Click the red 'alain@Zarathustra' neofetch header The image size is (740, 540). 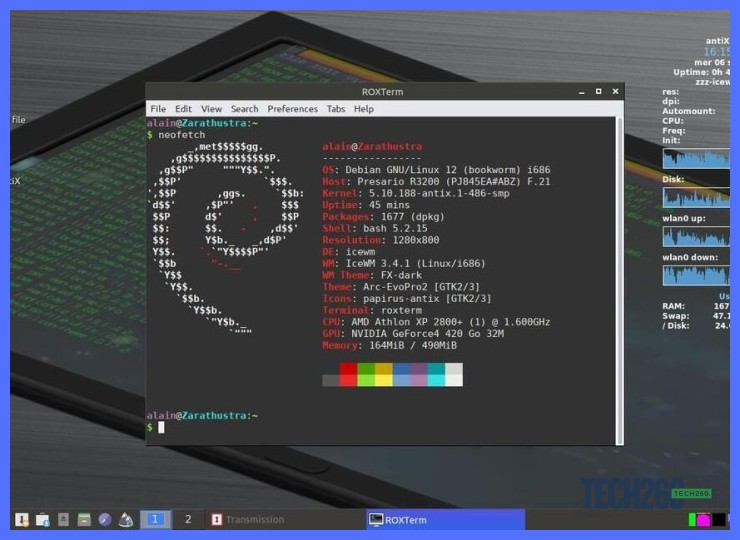pyautogui.click(x=372, y=147)
